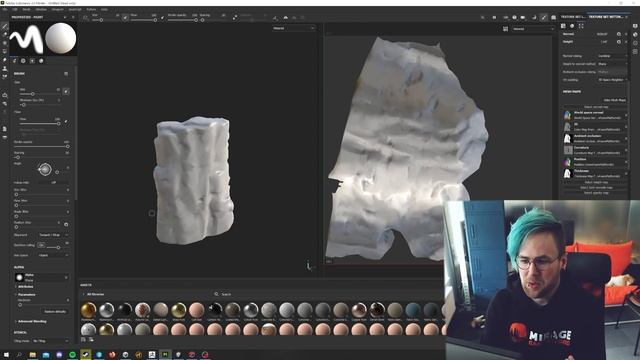Screen dimensions: 640x360
Task: Open the Alignment dropdown
Action: pyautogui.click(x=53, y=235)
